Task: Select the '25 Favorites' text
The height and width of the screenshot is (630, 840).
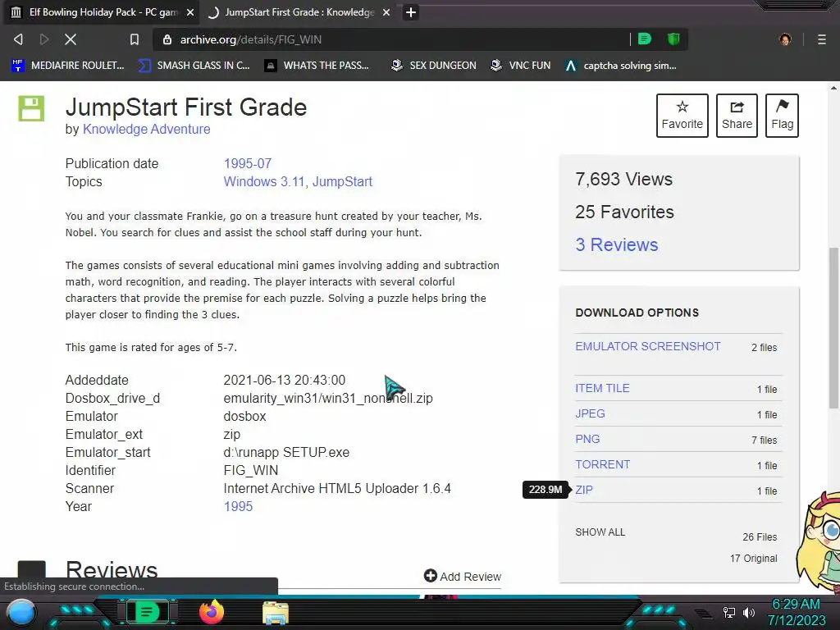Action: point(624,212)
